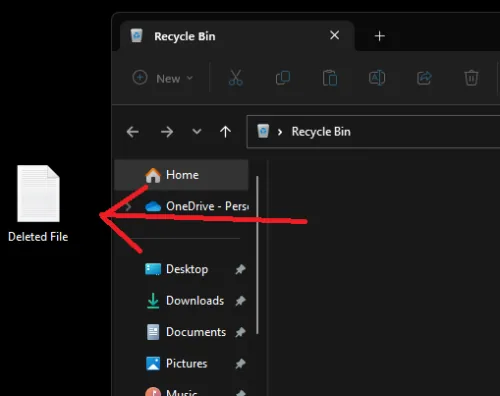Add a new tab with plus button
500x396 pixels.
pos(380,36)
